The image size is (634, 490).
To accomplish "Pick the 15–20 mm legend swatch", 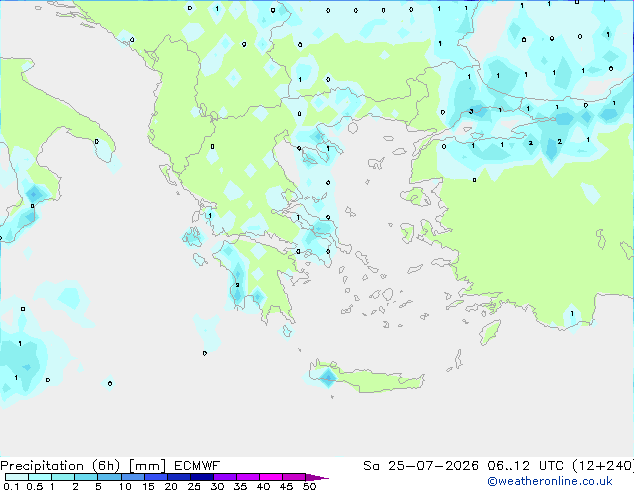I will [155, 477].
